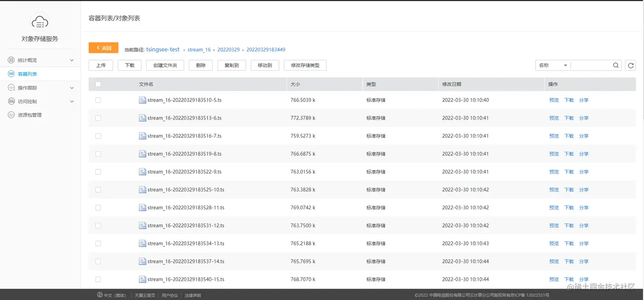Click the operation tracking sidebar icon
The height and width of the screenshot is (300, 644).
[x=11, y=88]
